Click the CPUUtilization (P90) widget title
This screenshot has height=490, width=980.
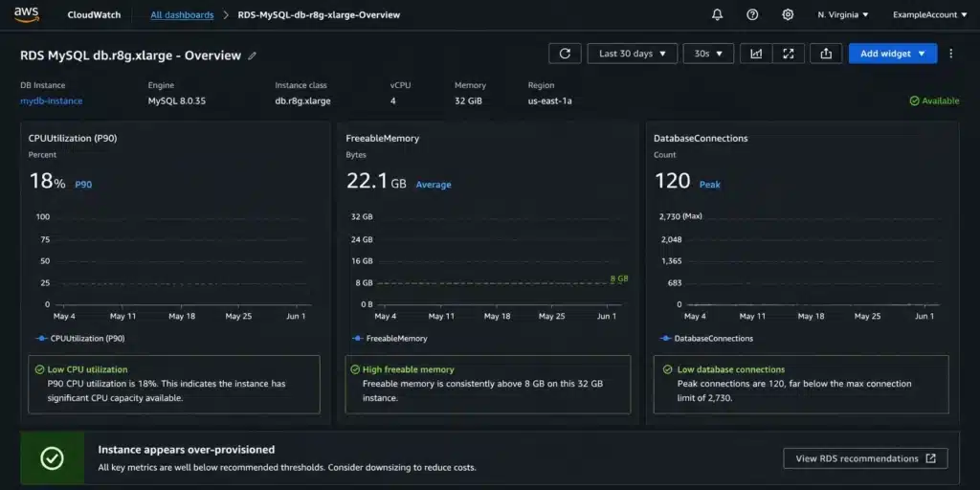tap(73, 138)
